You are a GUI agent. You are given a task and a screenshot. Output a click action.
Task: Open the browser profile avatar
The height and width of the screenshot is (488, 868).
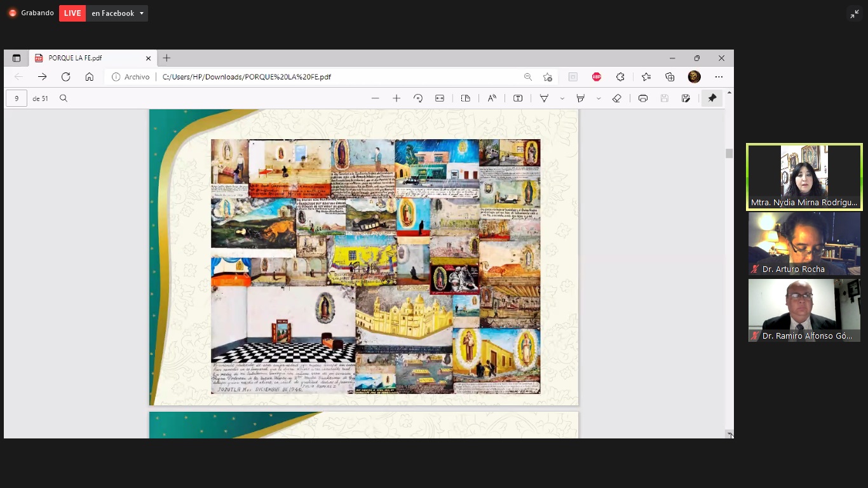coord(694,77)
